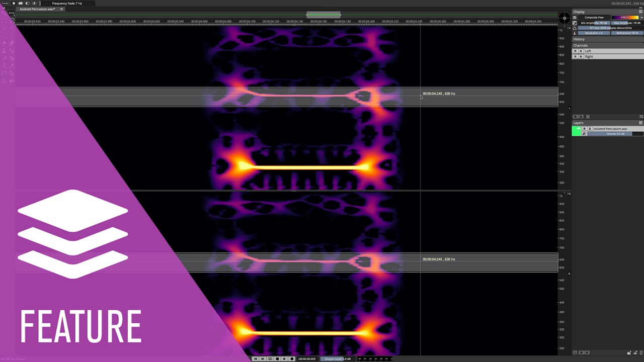Click the record button

pos(292,359)
